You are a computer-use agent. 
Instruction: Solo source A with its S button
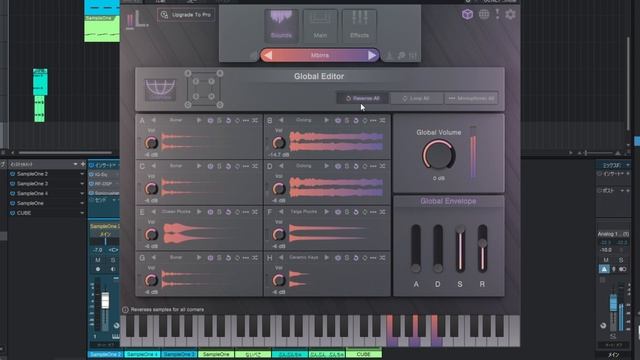pyautogui.click(x=219, y=120)
